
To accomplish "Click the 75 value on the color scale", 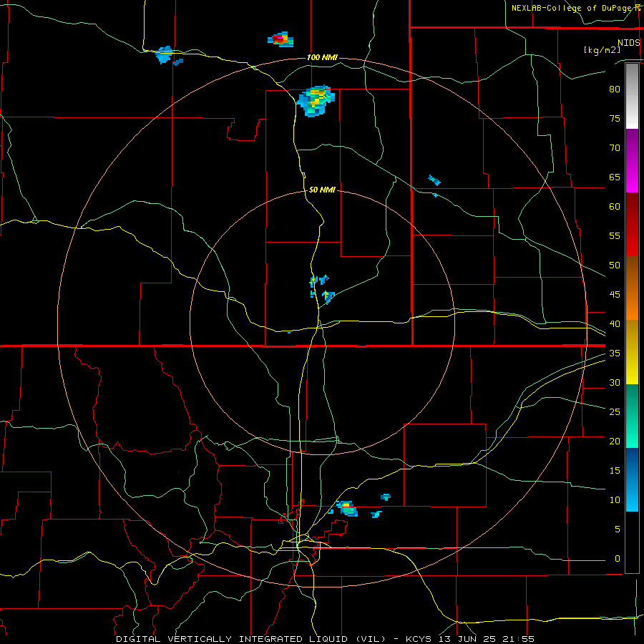I will (615, 118).
